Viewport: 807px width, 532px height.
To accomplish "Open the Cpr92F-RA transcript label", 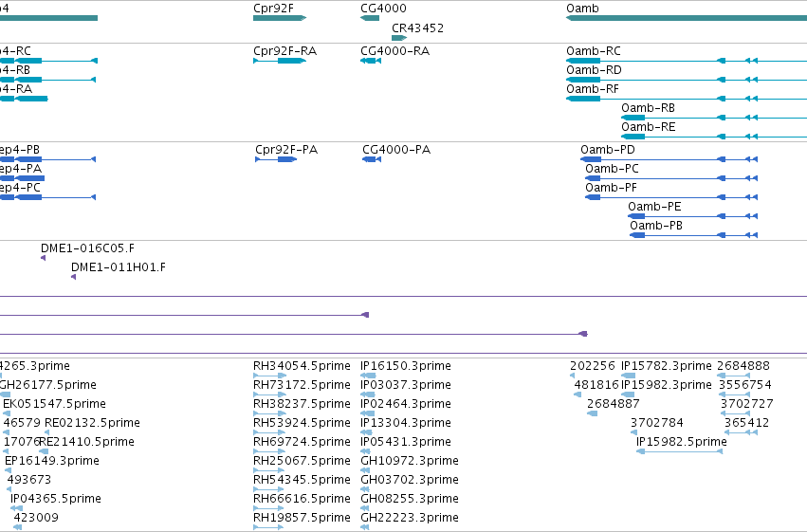I will pyautogui.click(x=284, y=51).
